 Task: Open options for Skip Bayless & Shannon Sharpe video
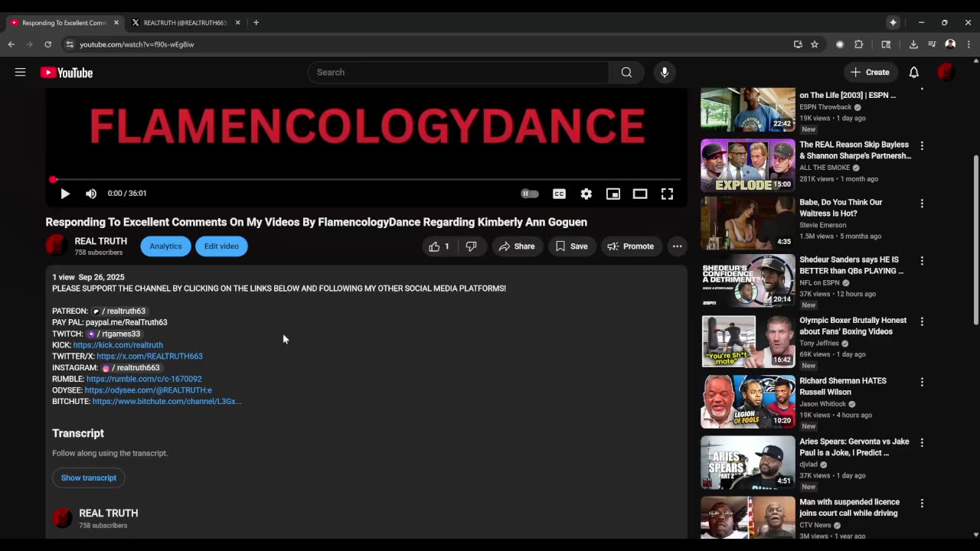coord(922,145)
